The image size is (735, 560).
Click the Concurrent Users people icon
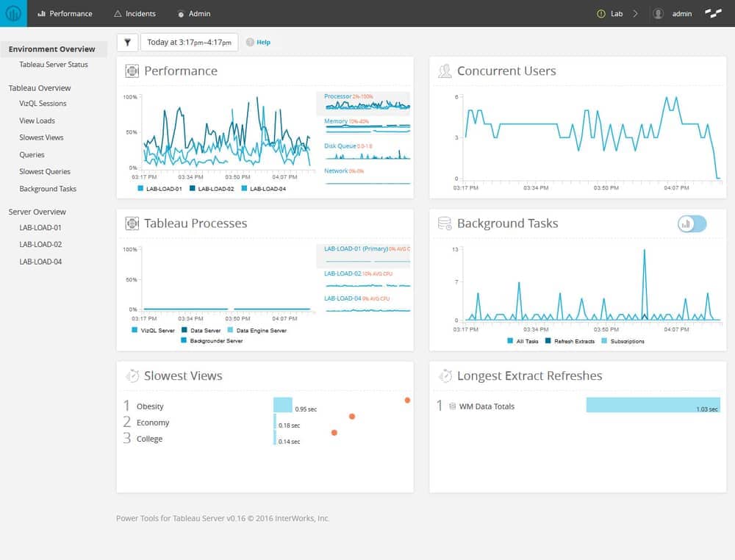(445, 71)
